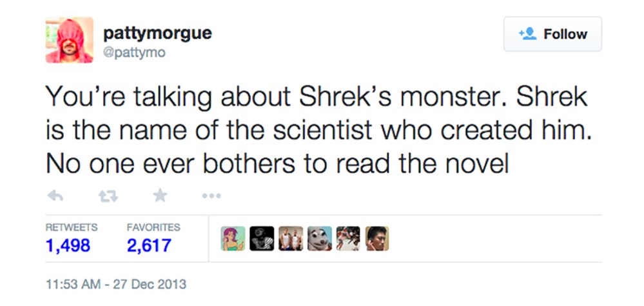The width and height of the screenshot is (644, 306).
Task: Click the reply arrow icon
Action: (x=55, y=196)
